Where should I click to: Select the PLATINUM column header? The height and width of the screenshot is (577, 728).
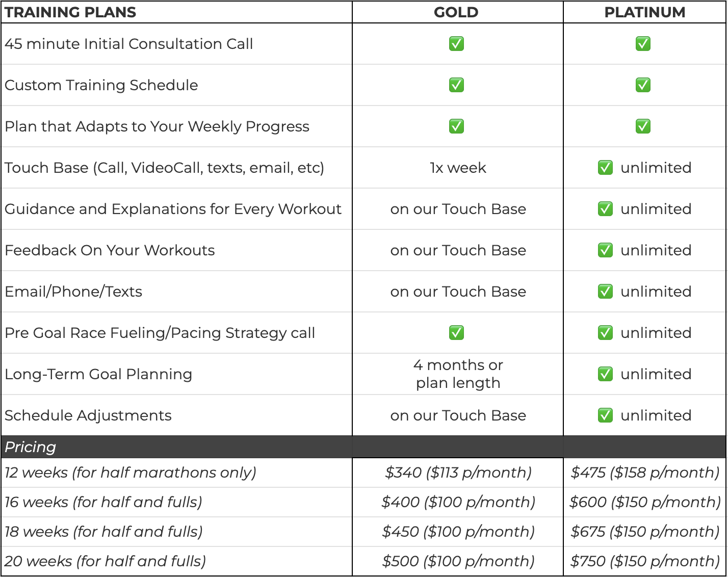pyautogui.click(x=645, y=12)
